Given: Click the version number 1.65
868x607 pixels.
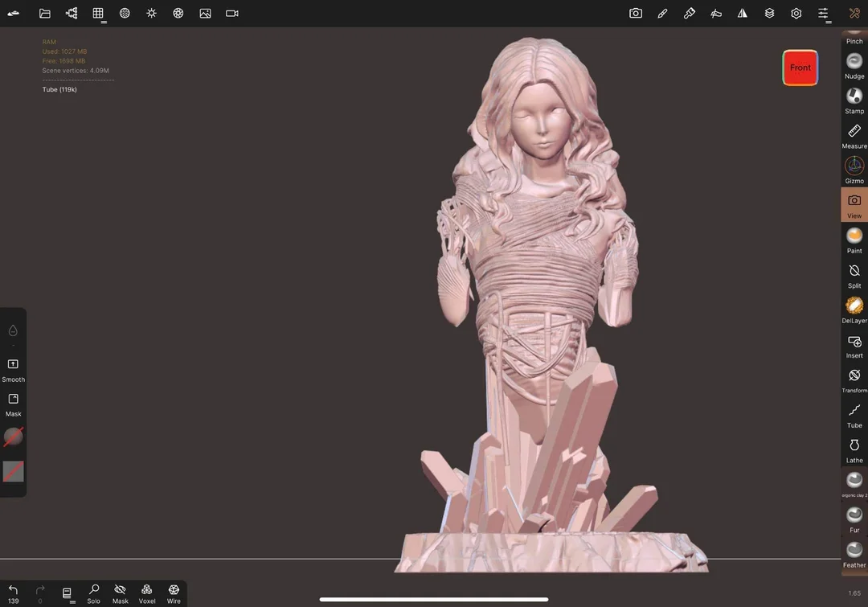Looking at the screenshot, I should (x=854, y=593).
